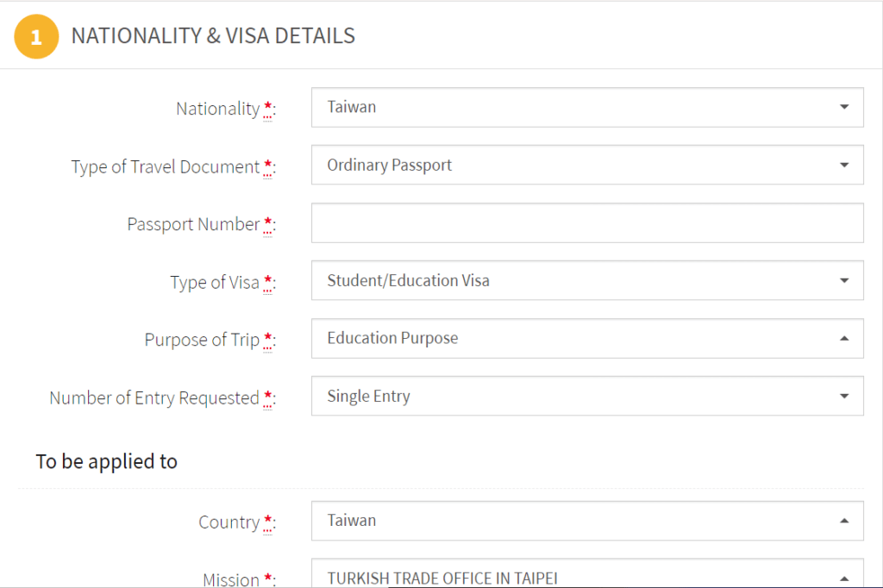
Task: Click the "To be applied to" section title
Action: pos(106,461)
